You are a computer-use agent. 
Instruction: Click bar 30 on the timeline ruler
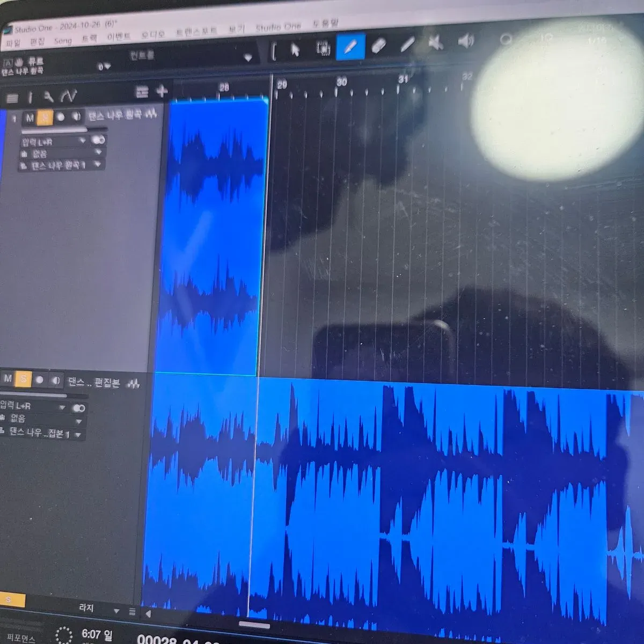tap(341, 82)
